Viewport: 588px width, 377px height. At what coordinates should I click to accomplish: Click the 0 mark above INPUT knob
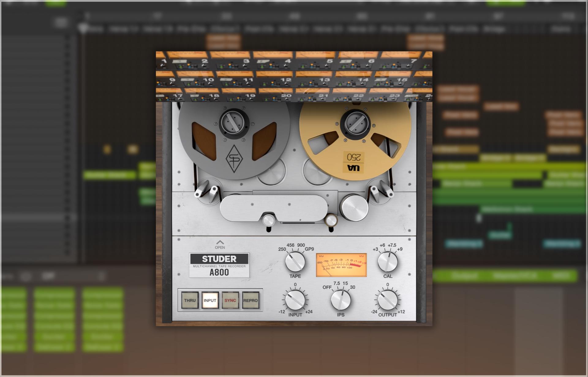point(295,285)
